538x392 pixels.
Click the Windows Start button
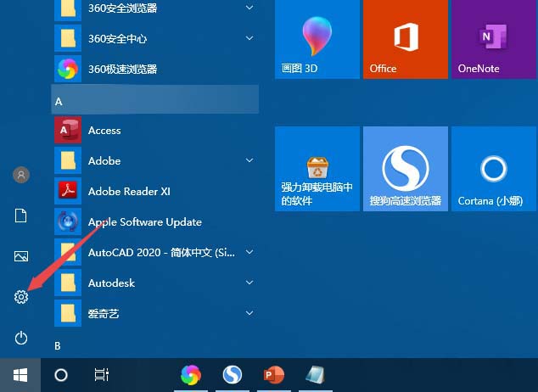20,375
